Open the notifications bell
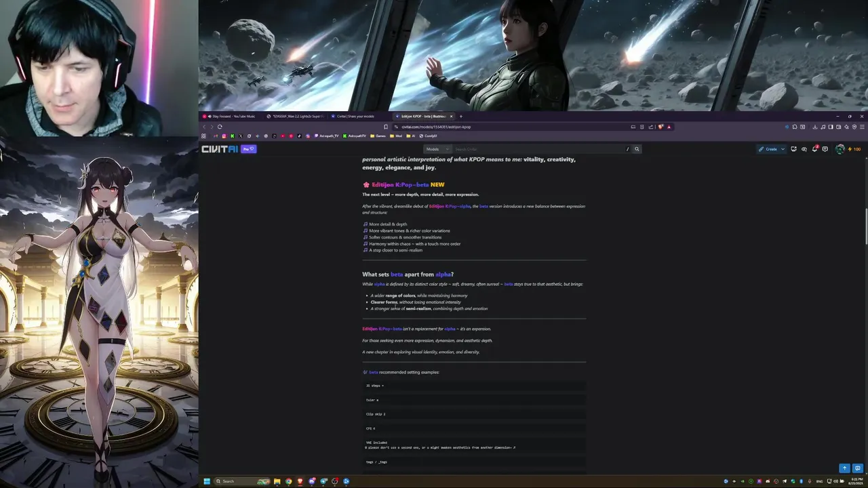 coord(816,149)
